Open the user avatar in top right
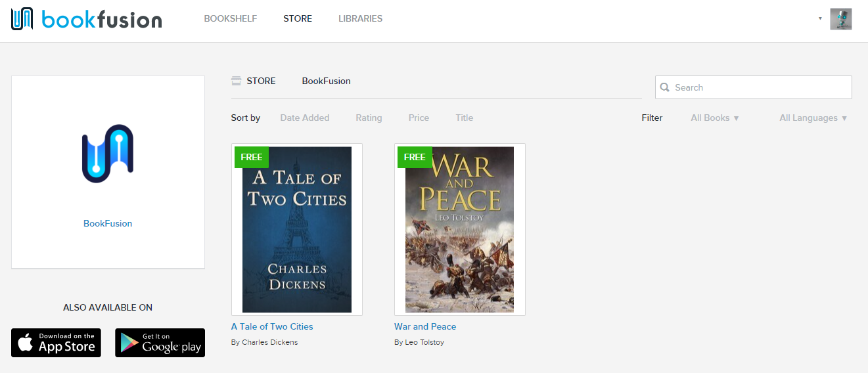This screenshot has height=373, width=868. (x=841, y=19)
